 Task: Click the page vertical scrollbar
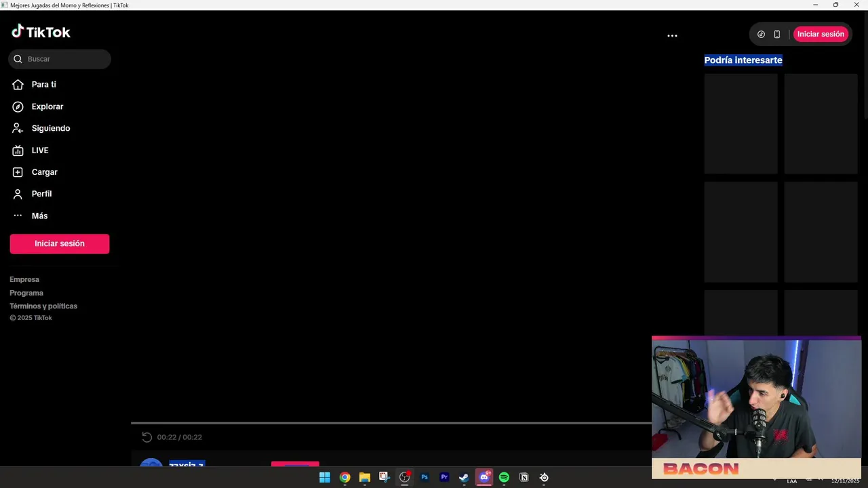coord(865,64)
